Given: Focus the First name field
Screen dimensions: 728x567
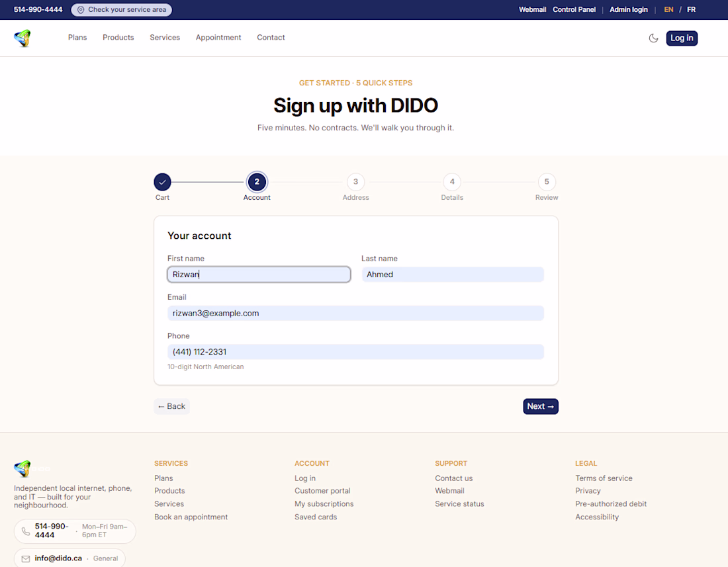Looking at the screenshot, I should coord(259,274).
